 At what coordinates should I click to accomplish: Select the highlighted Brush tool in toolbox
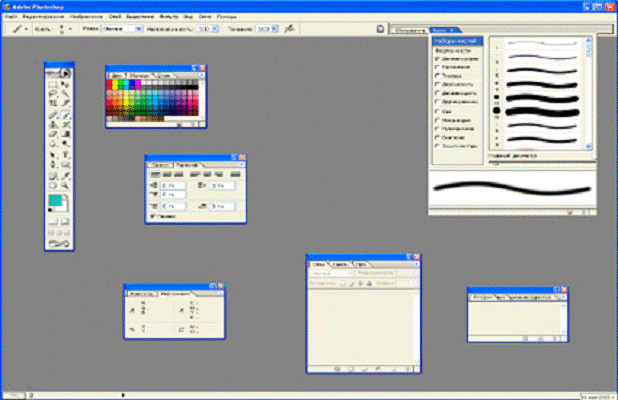point(65,115)
